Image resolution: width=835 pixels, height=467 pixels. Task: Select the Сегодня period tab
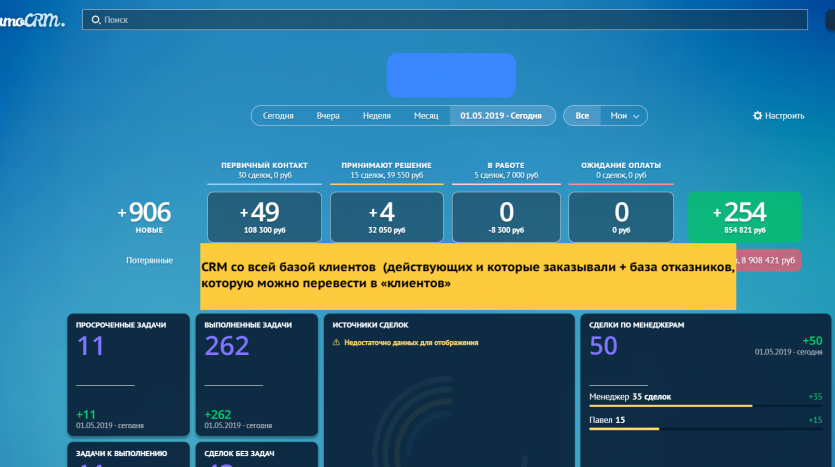(278, 116)
